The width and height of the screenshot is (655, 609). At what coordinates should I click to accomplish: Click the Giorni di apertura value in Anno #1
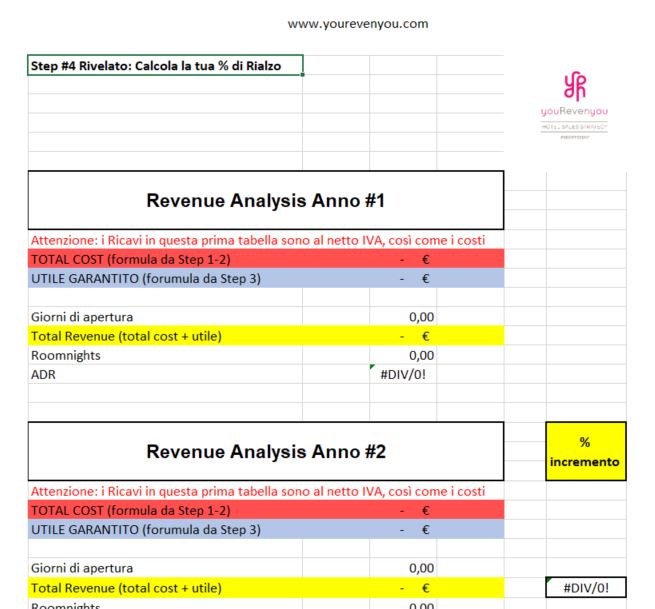click(x=403, y=317)
